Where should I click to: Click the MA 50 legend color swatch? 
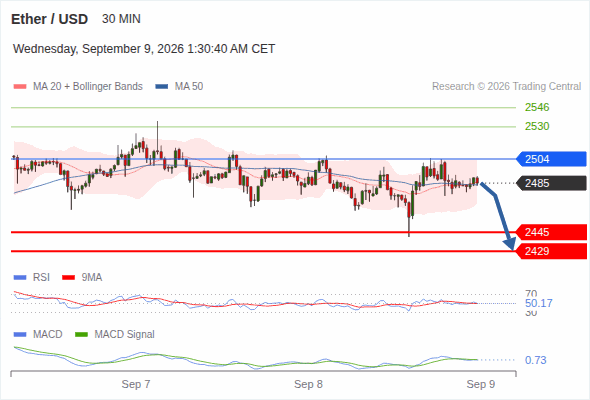pos(162,87)
